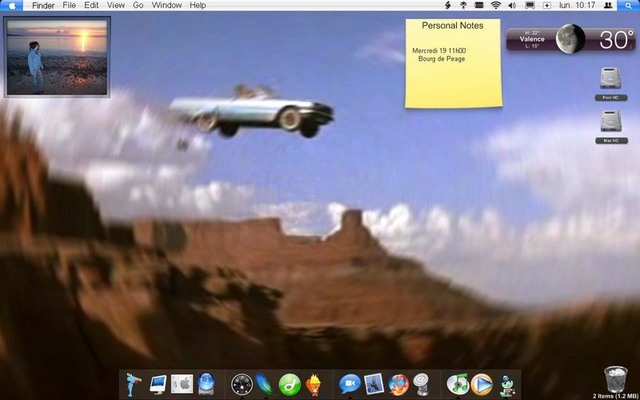The width and height of the screenshot is (640, 400).
Task: Open the Trash in the dock
Action: [616, 378]
